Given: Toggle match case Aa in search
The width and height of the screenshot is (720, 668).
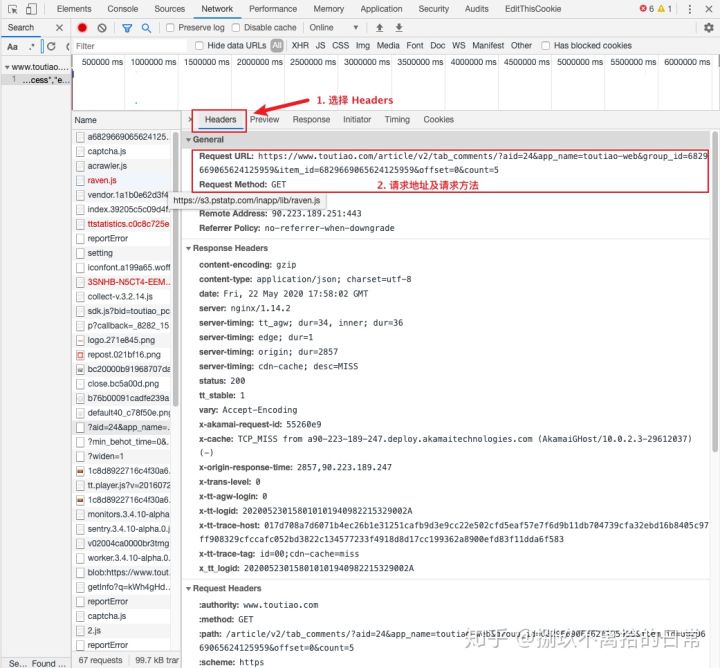Looking at the screenshot, I should 12,46.
